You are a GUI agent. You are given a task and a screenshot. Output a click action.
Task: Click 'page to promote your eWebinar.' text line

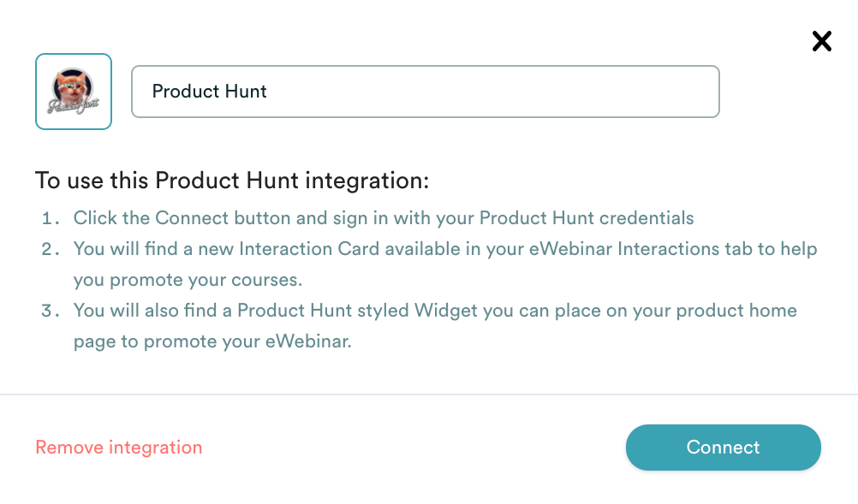[x=212, y=341]
